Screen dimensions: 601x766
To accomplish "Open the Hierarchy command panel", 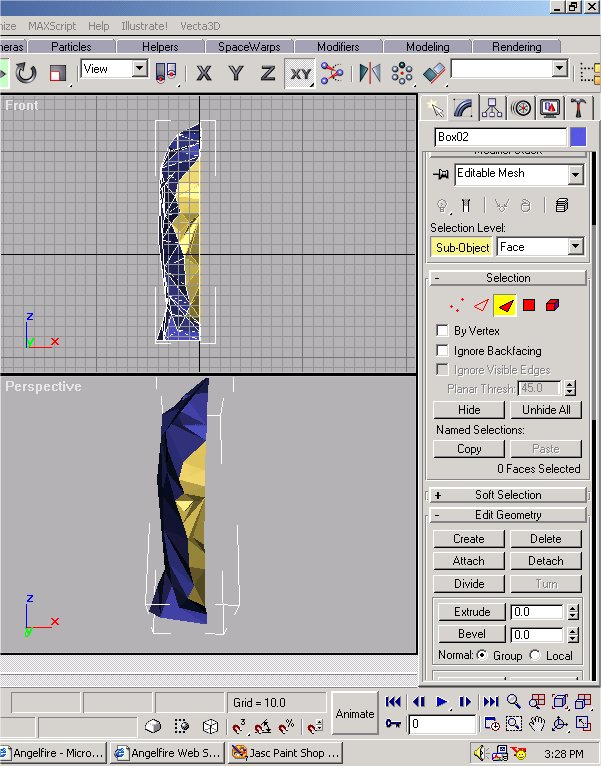I will click(x=492, y=108).
